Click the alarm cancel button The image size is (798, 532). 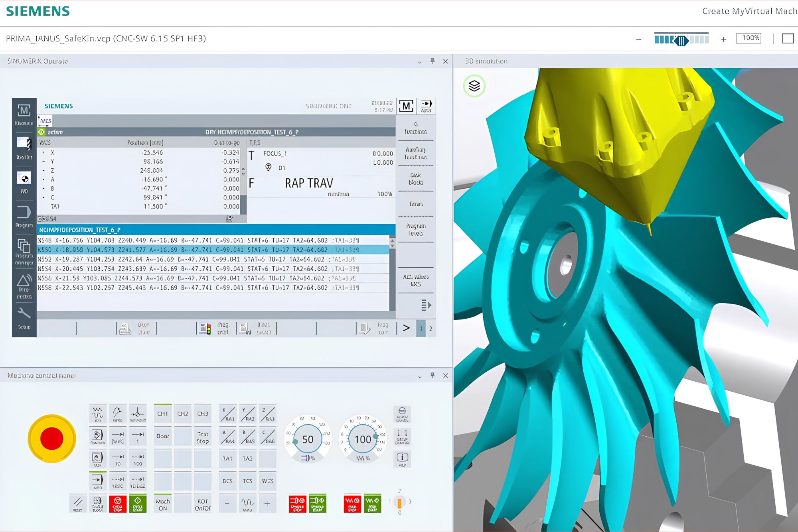tap(402, 415)
